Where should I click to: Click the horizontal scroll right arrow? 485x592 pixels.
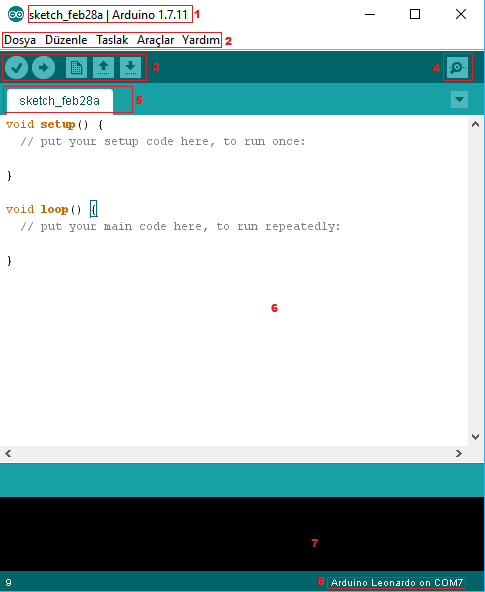click(459, 453)
